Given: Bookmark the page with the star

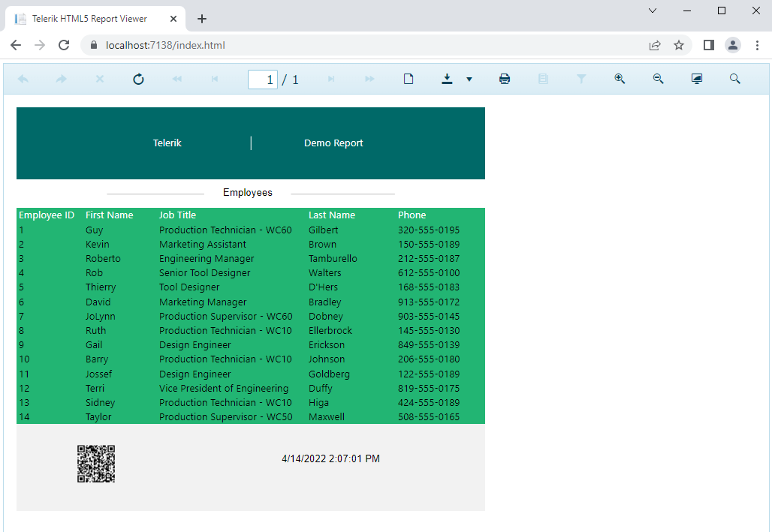Looking at the screenshot, I should [679, 45].
